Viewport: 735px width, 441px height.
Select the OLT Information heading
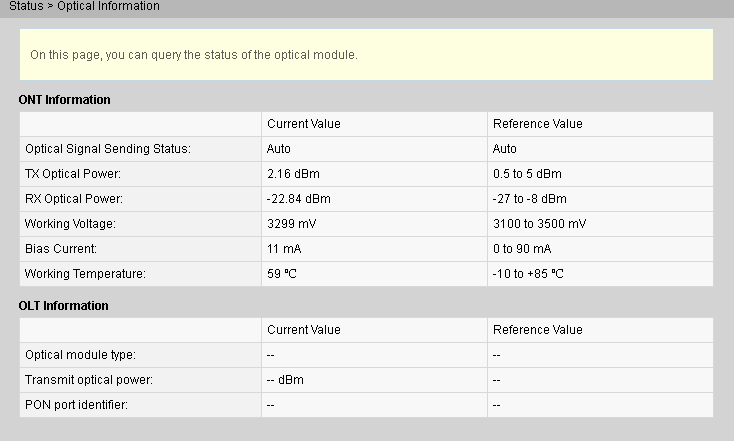point(63,306)
